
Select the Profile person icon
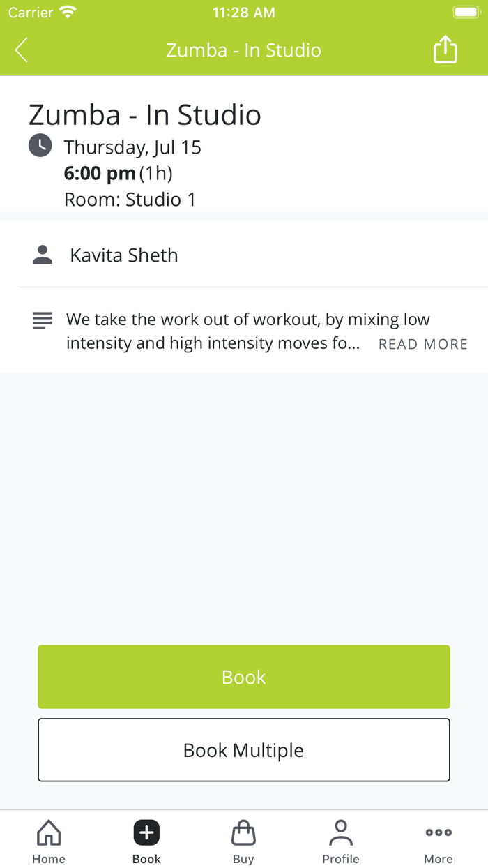click(341, 831)
